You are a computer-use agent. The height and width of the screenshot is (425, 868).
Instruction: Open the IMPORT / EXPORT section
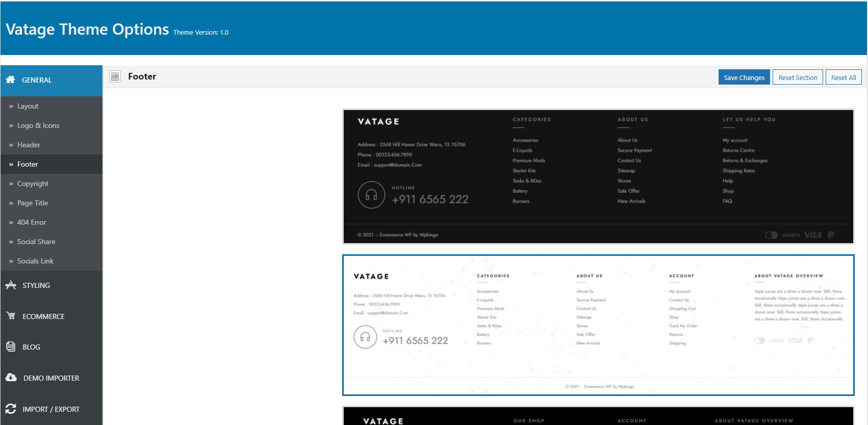pos(52,409)
